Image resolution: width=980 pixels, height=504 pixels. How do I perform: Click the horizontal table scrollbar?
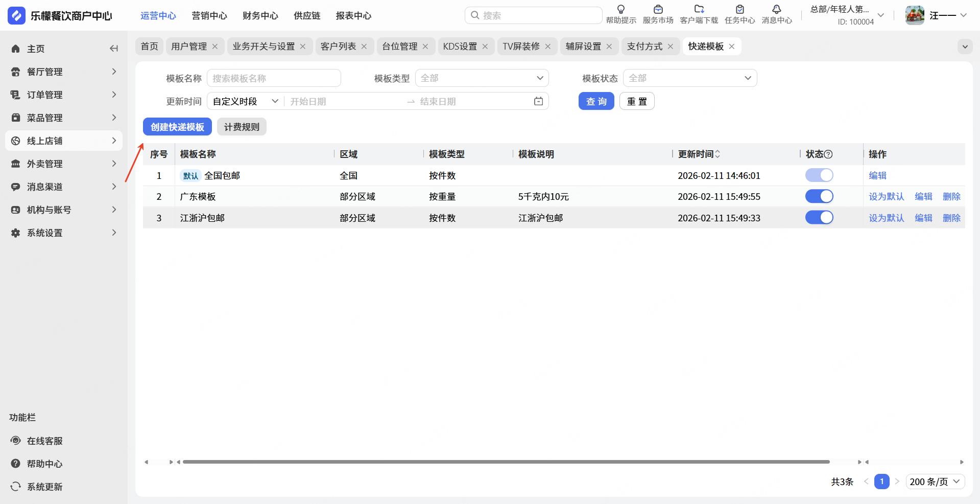click(506, 462)
